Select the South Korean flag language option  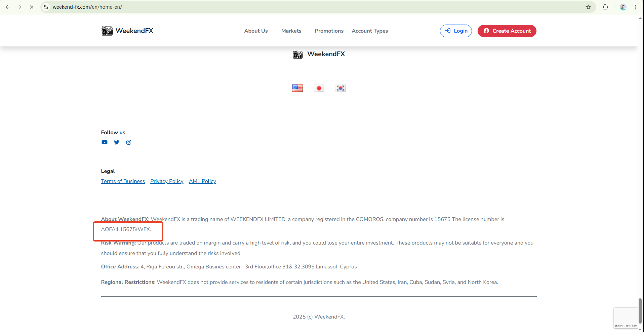340,88
